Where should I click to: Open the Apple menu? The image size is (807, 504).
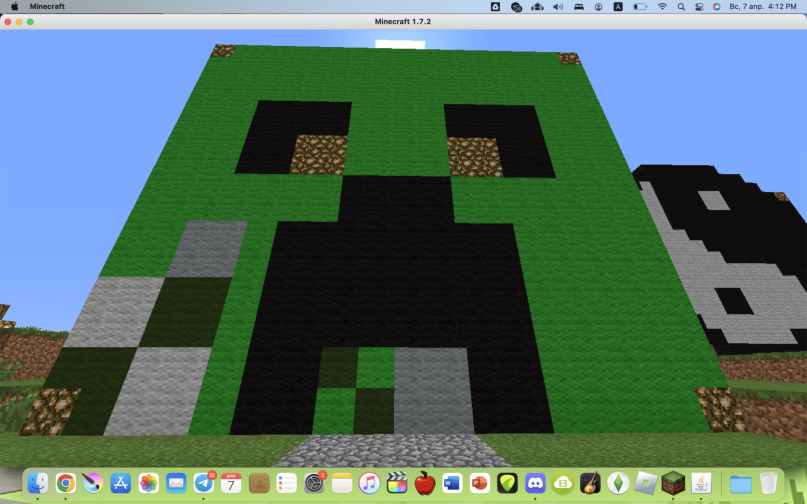coord(14,6)
